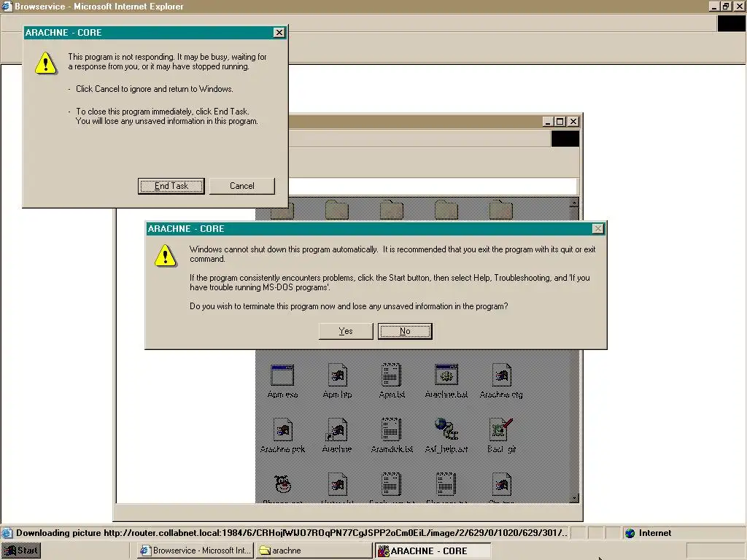Click scrollbar down arrow in the arachne folder view
Screen dimensions: 747x560
click(x=574, y=498)
